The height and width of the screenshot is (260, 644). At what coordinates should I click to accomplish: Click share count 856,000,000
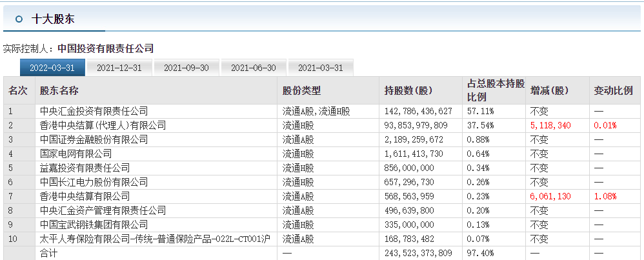click(409, 168)
